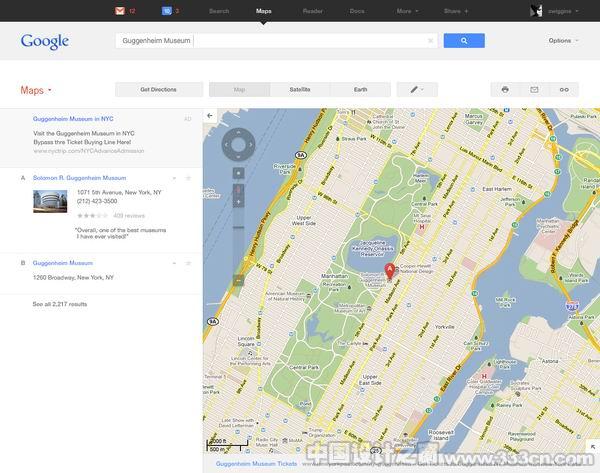
Task: Switch to Earth view
Action: pyautogui.click(x=360, y=90)
